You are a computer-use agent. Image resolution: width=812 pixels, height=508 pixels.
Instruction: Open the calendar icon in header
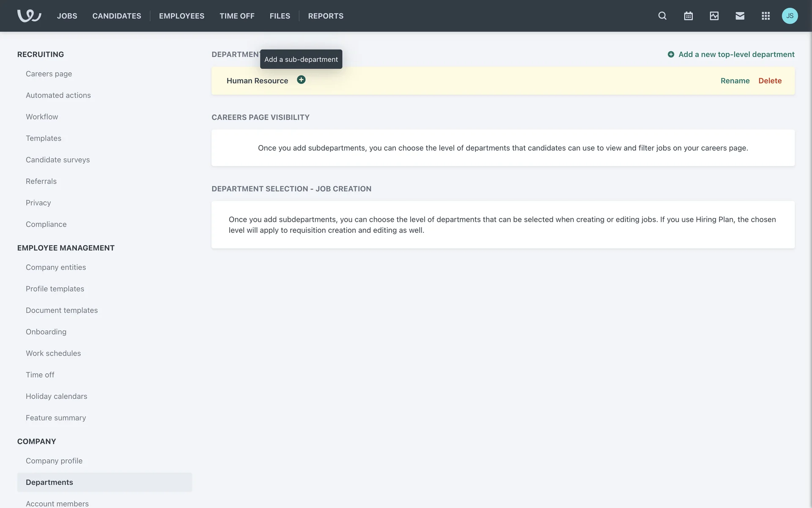pyautogui.click(x=688, y=16)
